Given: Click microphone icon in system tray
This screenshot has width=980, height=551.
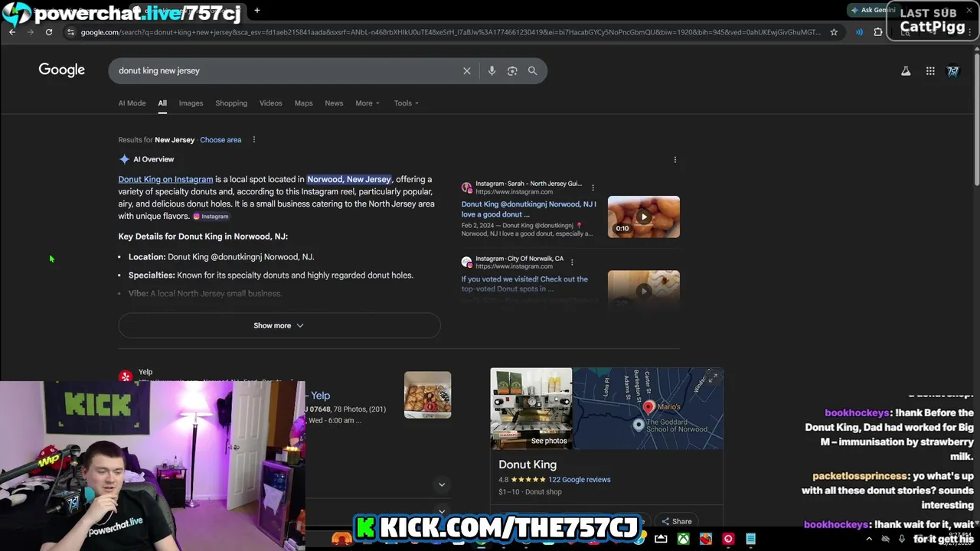Looking at the screenshot, I should [901, 540].
